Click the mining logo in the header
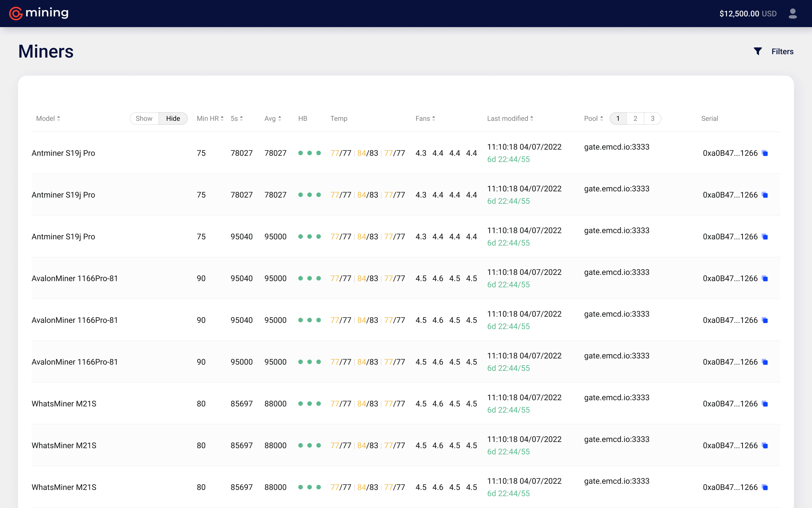The height and width of the screenshot is (508, 812). [x=39, y=14]
